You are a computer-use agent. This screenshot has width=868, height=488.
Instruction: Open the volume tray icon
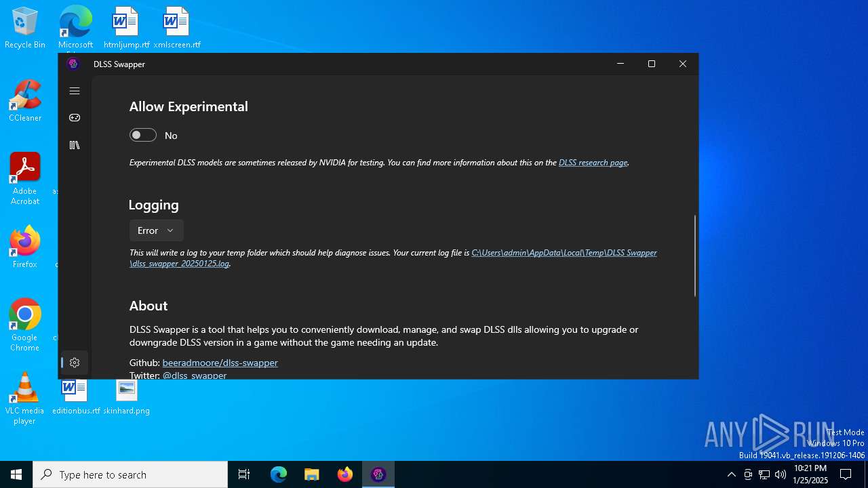(781, 474)
